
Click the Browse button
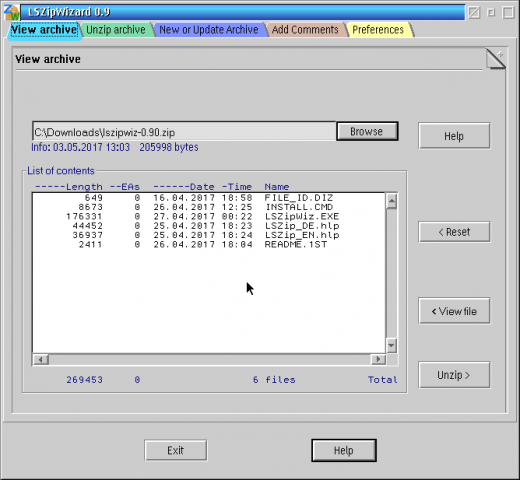click(x=367, y=131)
